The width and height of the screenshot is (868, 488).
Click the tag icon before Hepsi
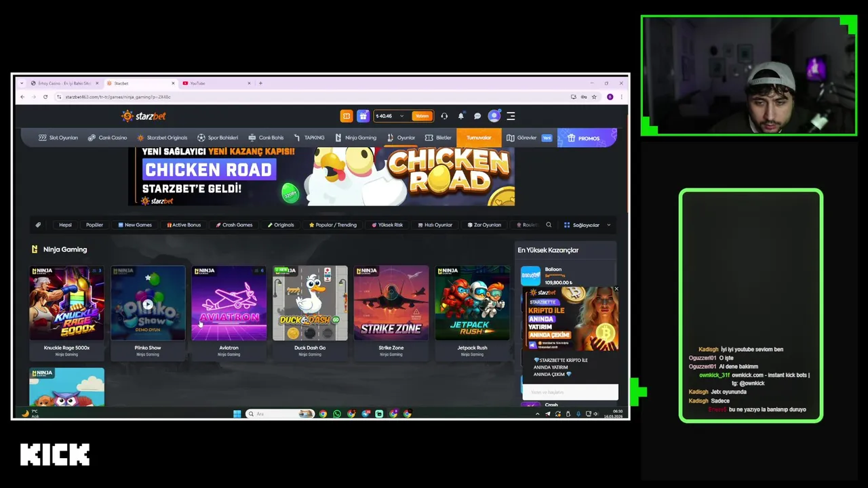click(x=39, y=225)
